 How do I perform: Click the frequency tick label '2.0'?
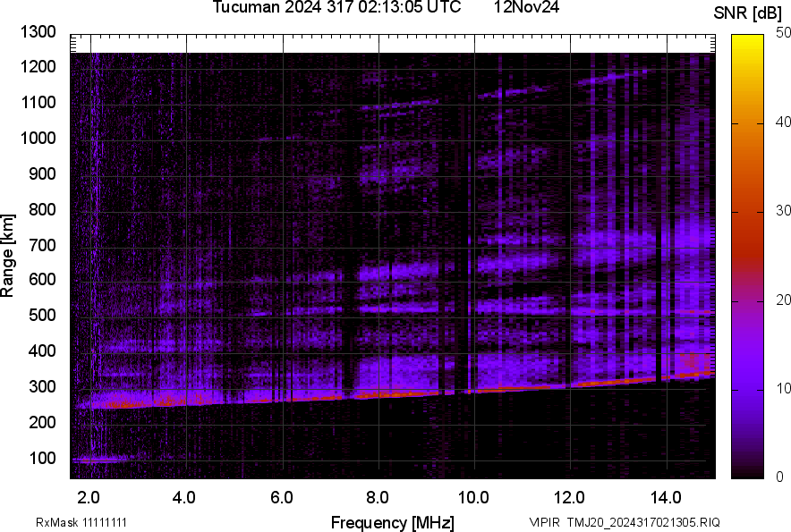(89, 498)
